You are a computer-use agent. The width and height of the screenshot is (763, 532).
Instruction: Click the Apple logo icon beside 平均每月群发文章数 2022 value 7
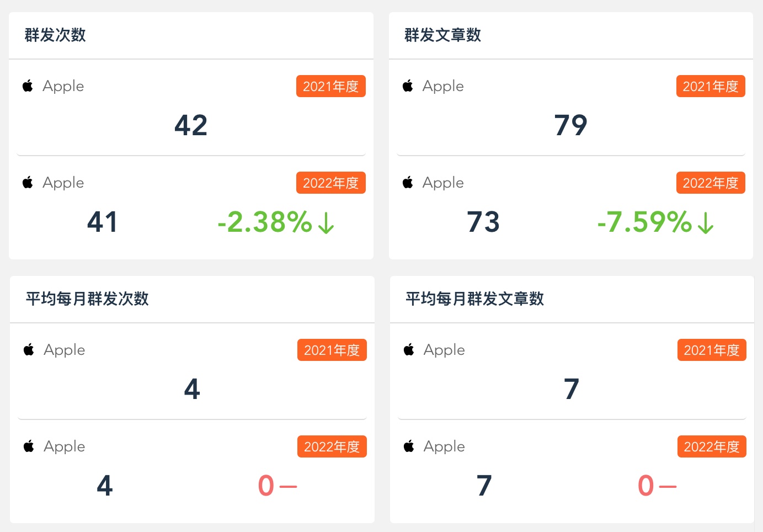409,446
